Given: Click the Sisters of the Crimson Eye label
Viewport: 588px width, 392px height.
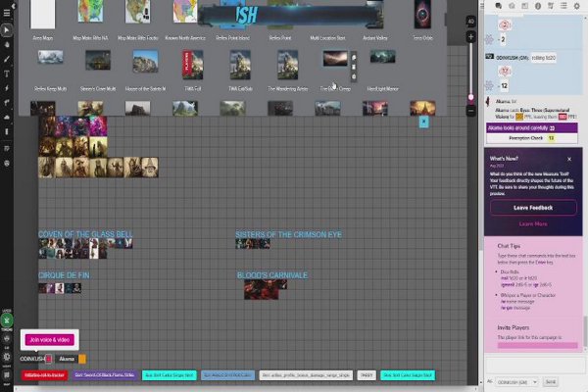Looking at the screenshot, I should click(288, 234).
